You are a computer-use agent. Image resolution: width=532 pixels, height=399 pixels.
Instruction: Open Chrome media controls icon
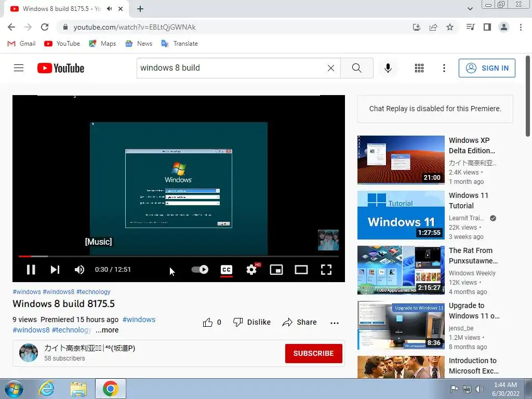click(x=470, y=27)
